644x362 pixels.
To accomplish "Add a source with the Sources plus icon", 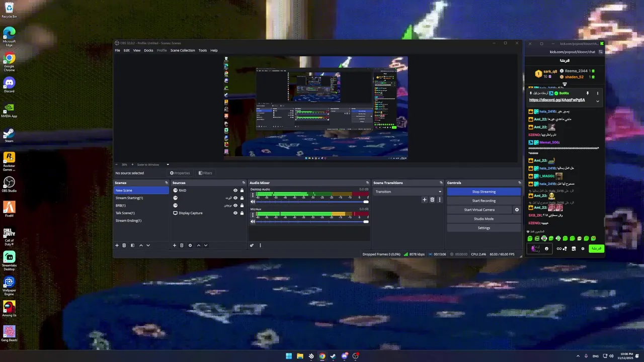I will point(175,245).
